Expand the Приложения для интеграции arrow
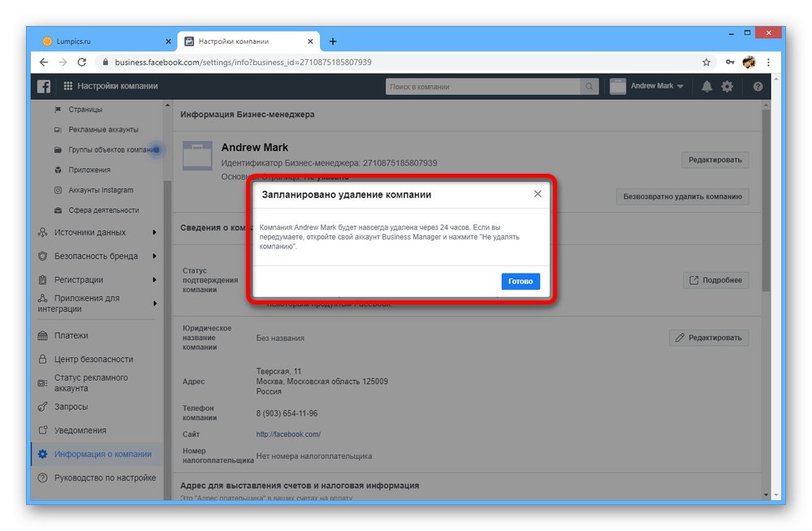Screen dimensions: 812x531 pos(154,304)
